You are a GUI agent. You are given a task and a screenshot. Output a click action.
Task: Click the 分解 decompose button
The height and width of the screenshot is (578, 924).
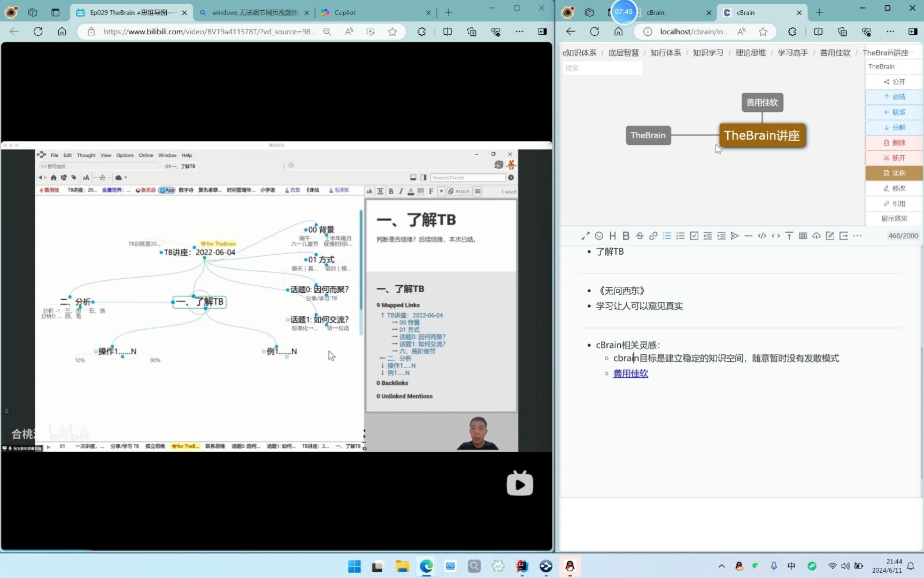click(894, 127)
